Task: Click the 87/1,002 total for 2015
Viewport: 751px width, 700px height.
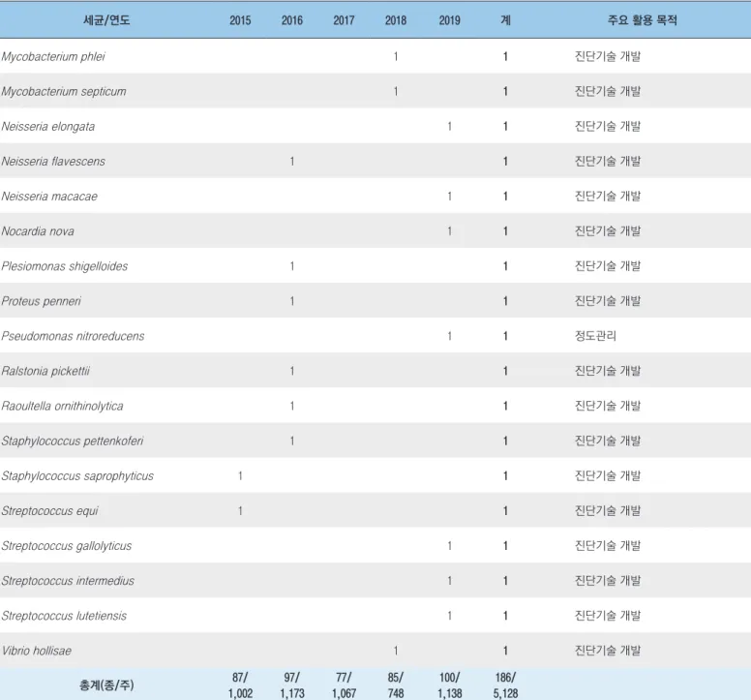Action: point(240,685)
